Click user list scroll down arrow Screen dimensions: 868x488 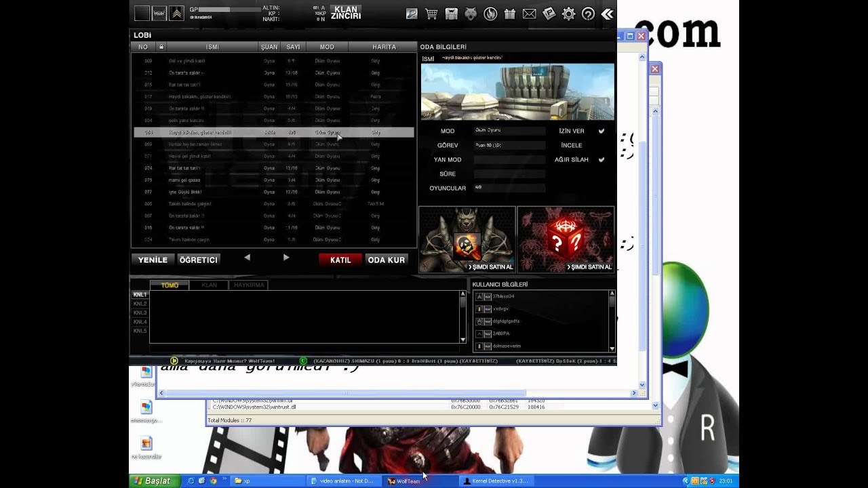(x=612, y=348)
